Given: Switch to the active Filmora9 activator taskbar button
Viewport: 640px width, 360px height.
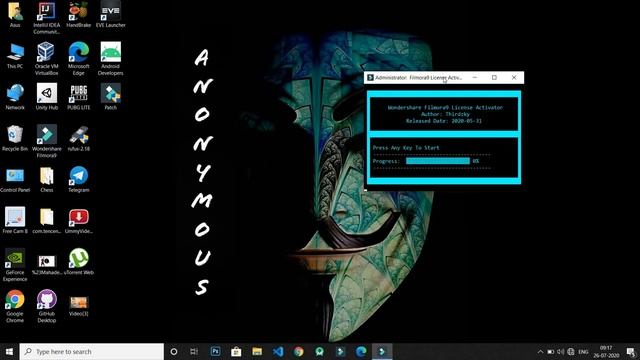Looking at the screenshot, I should (x=382, y=351).
